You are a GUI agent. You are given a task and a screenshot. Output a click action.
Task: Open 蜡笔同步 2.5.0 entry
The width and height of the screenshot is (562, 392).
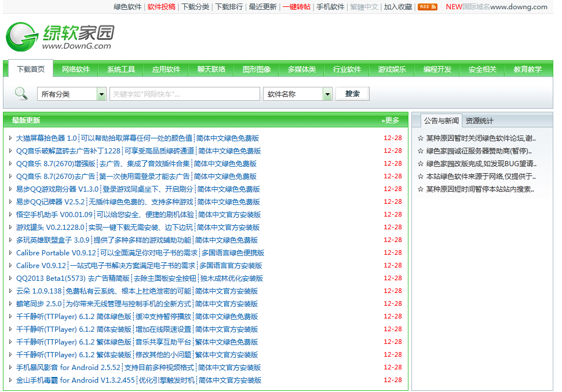tap(137, 303)
